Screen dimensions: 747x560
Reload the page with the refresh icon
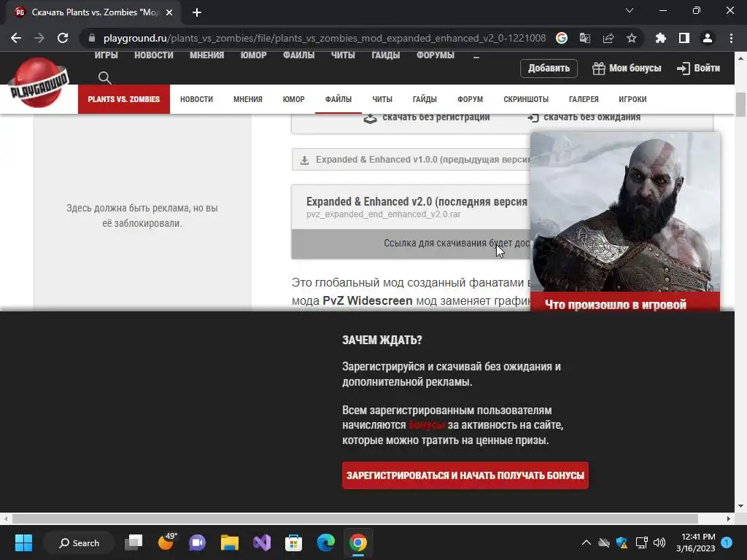pos(63,38)
